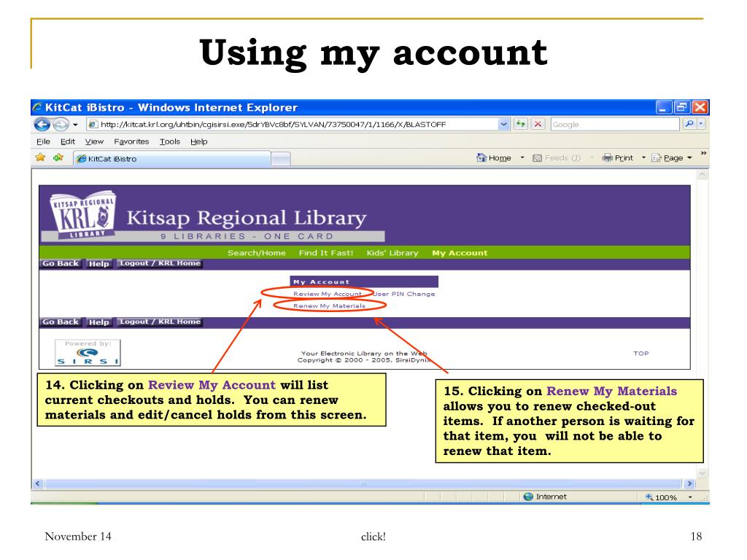This screenshot has width=747, height=560.
Task: Expand the address bar history dropdown
Action: 503,124
